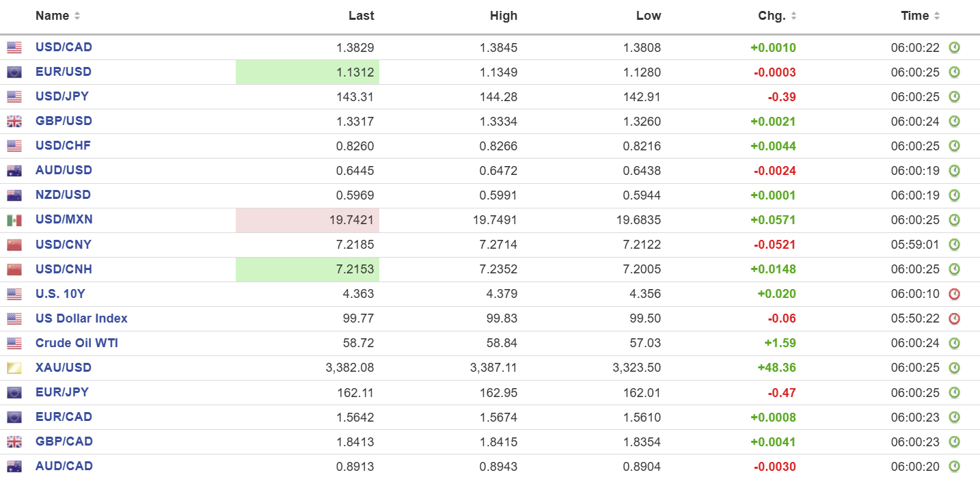Click the gold bar icon beside XAU/USD

coord(14,368)
